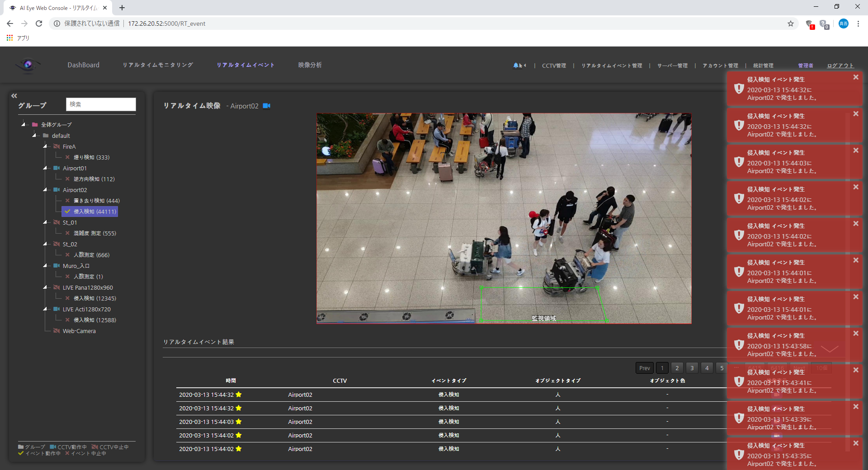Collapse the group sidebar with double-arrow icon
Screen dimensions: 868x470
(14, 96)
